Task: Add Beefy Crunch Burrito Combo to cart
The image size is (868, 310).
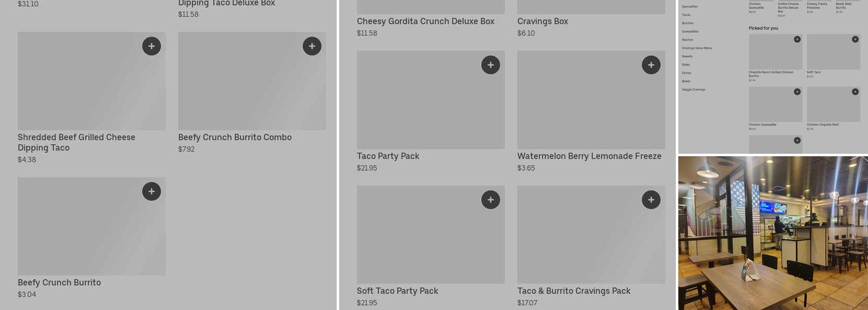Action: (x=312, y=46)
